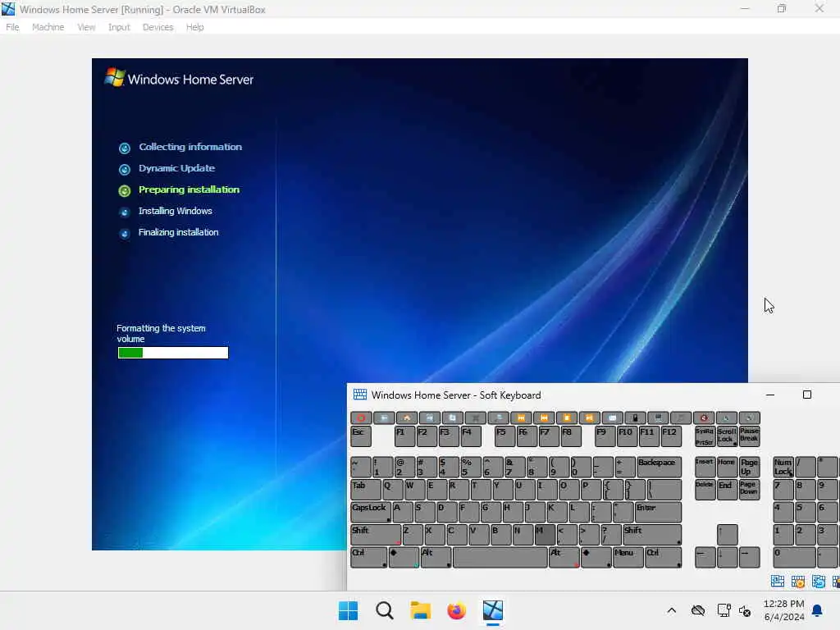Open Windows Start menu
Viewport: 840px width, 630px height.
(x=348, y=610)
